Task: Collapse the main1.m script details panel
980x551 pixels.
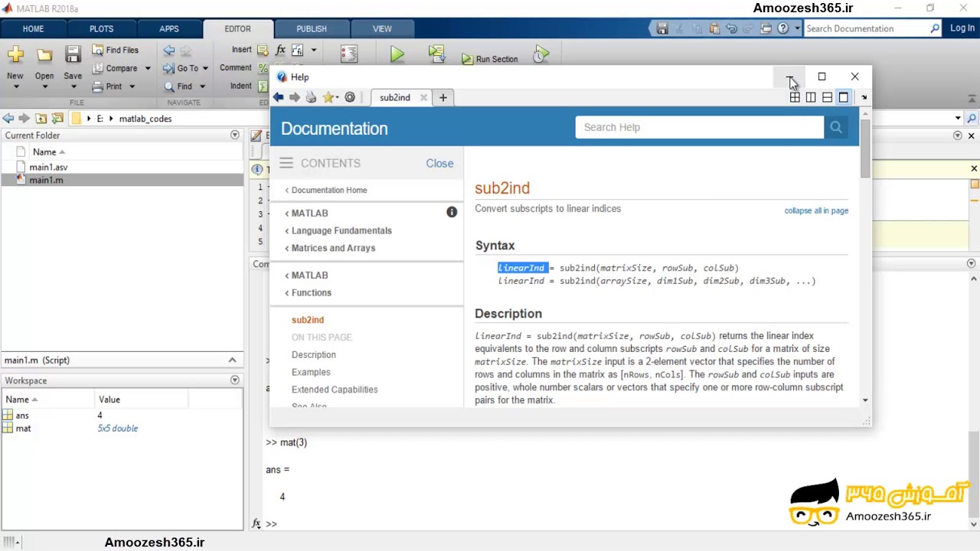Action: point(232,360)
